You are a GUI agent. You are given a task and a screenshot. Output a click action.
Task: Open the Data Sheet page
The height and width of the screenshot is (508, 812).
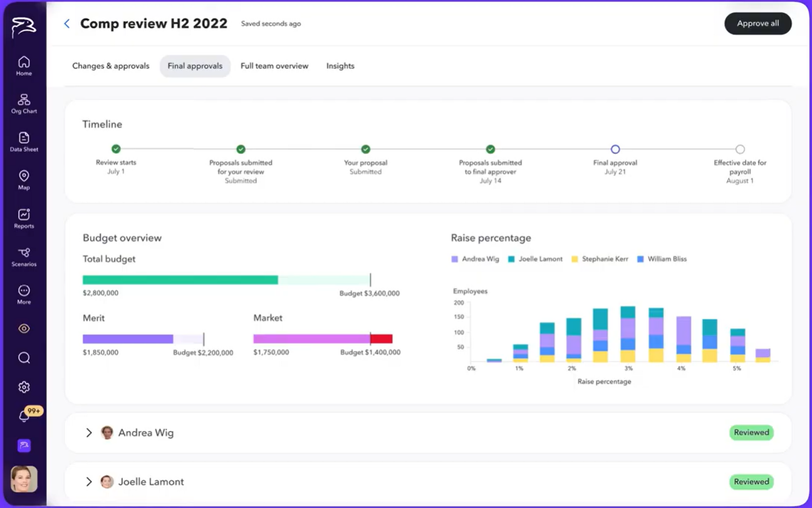(x=24, y=142)
